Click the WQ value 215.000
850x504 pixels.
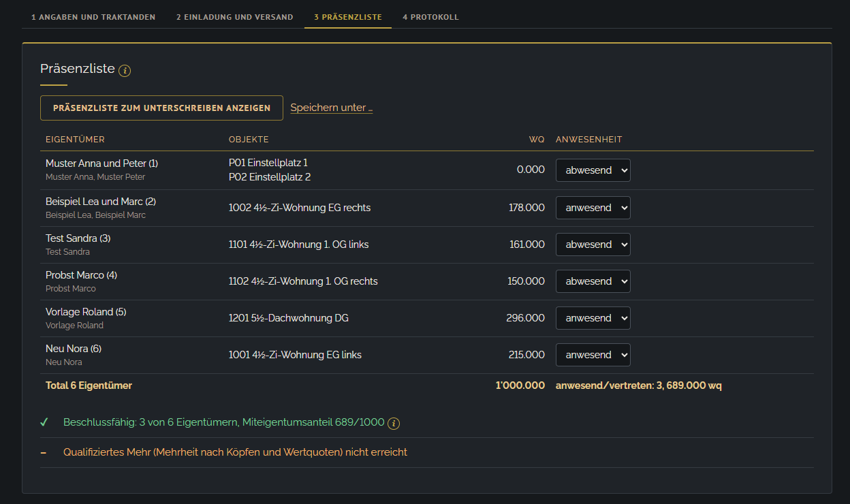526,355
